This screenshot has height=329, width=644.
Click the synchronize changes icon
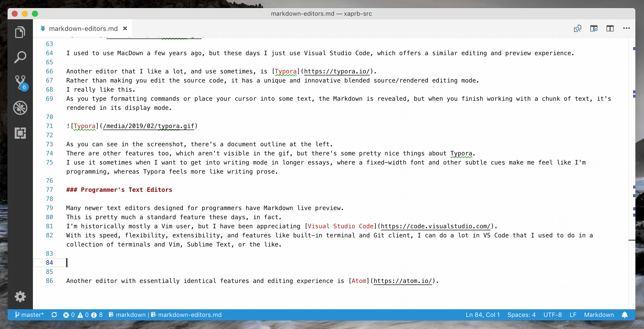pyautogui.click(x=54, y=315)
